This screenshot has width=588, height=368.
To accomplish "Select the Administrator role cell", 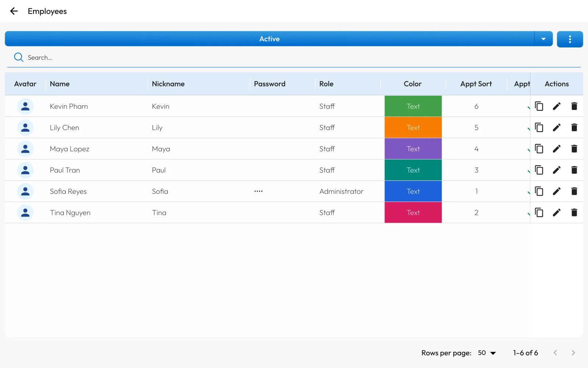I will 341,191.
